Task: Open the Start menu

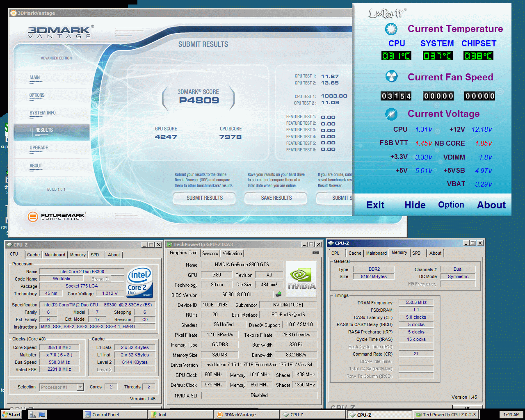Action: click(11, 415)
